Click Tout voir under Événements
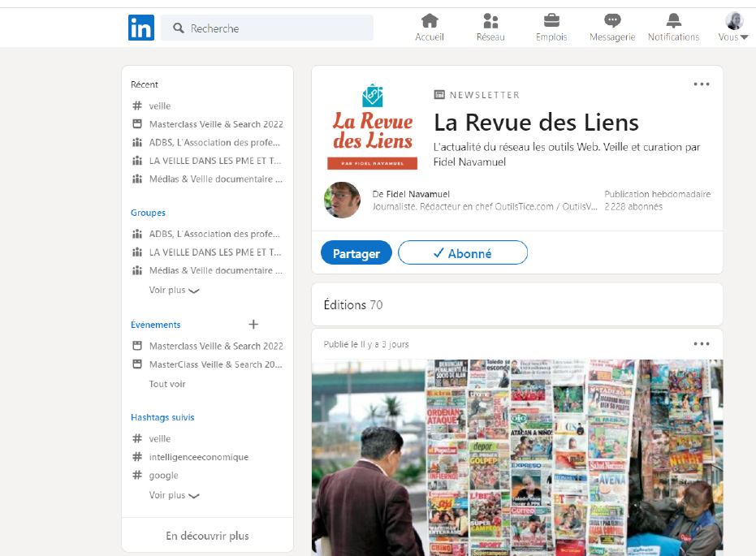Viewport: 756px width, 556px height. (x=167, y=384)
